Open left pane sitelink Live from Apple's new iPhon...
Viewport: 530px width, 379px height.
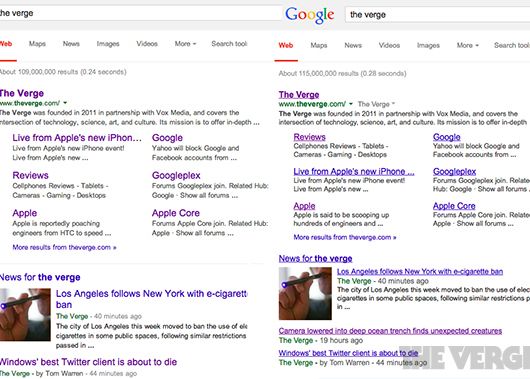pyautogui.click(x=77, y=138)
